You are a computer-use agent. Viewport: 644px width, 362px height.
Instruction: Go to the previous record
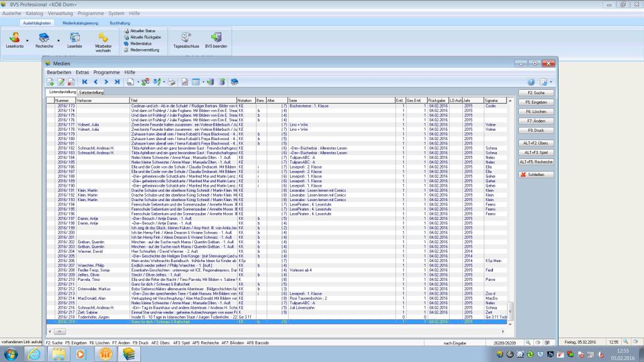click(x=96, y=82)
